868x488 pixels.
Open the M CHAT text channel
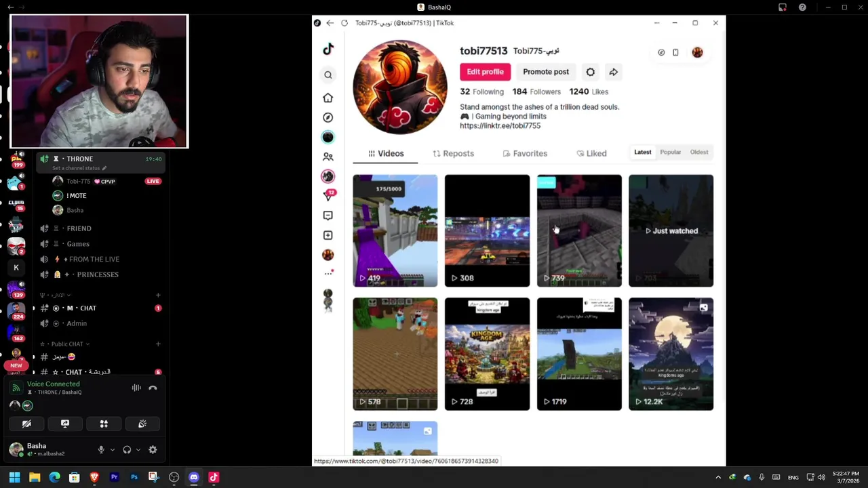pyautogui.click(x=100, y=308)
